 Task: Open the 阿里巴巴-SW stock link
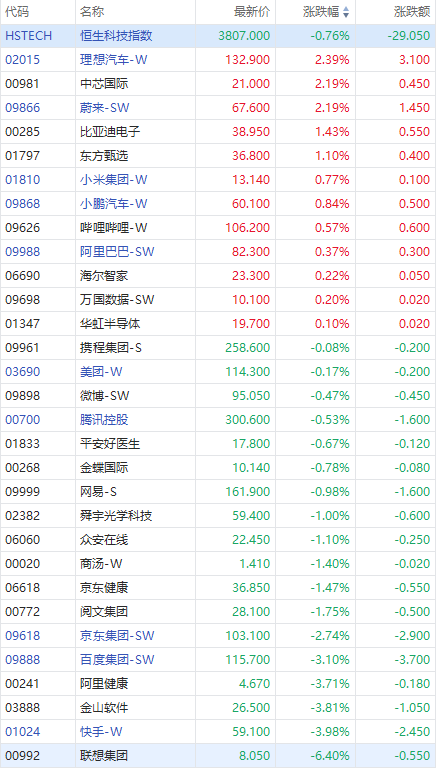tap(117, 252)
